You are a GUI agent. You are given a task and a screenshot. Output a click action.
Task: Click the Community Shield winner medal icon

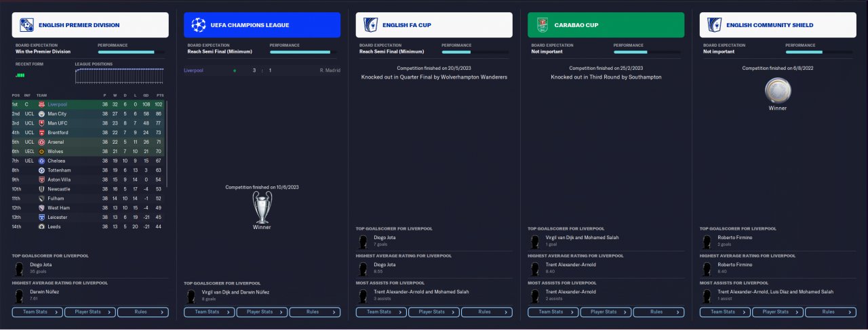coord(778,90)
